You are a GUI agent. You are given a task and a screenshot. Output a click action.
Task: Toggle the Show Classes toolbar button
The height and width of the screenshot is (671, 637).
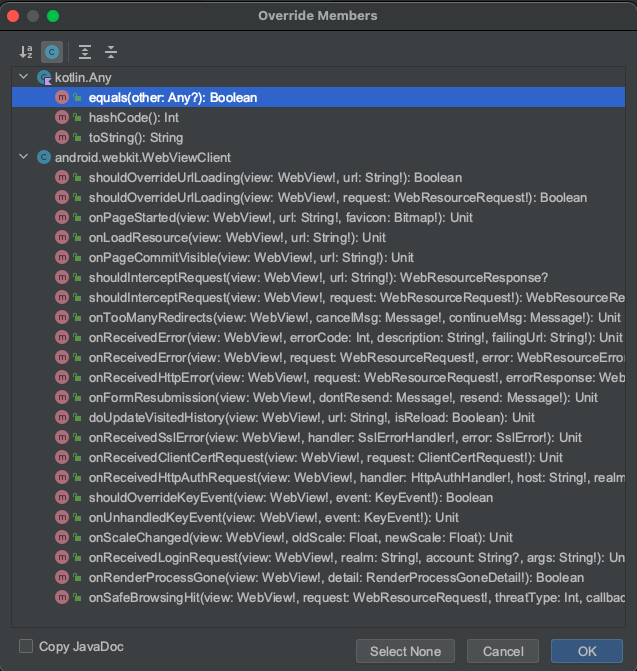52,52
